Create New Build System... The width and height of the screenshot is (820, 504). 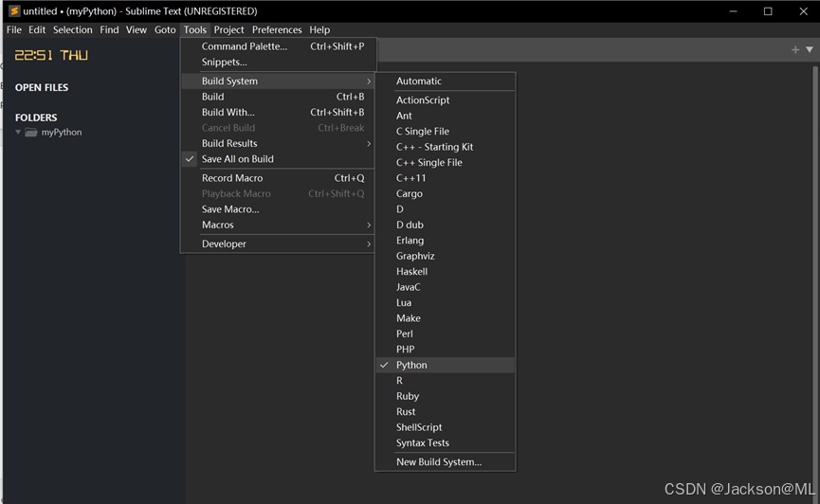(445, 462)
